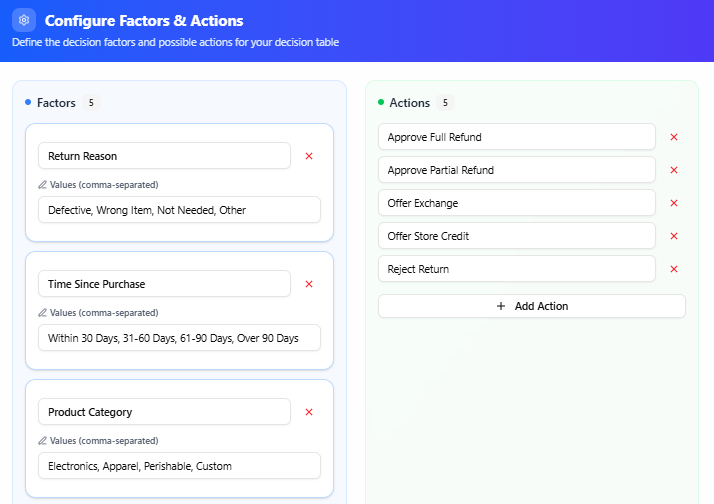Click the Defective, Wrong Item values field
The height and width of the screenshot is (504, 714).
pyautogui.click(x=179, y=210)
